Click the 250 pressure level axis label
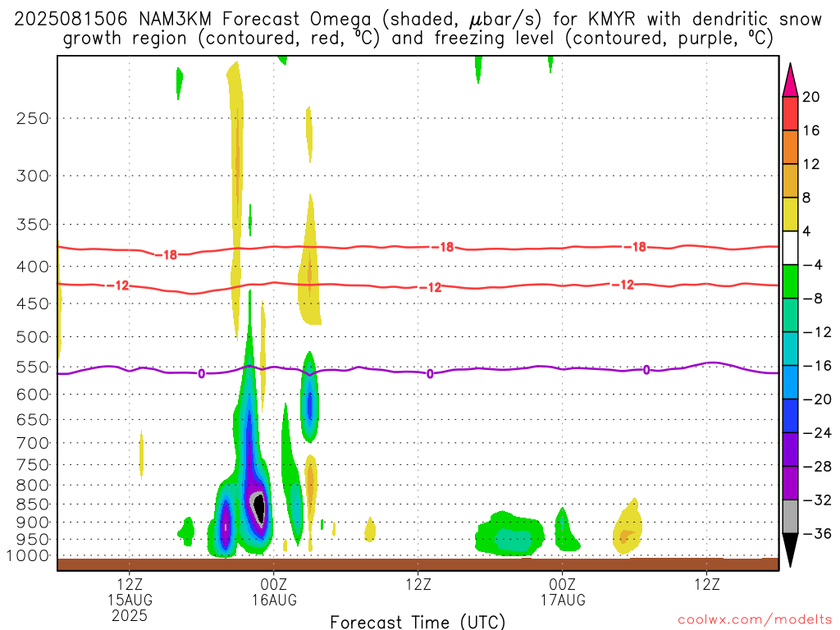The height and width of the screenshot is (630, 840). tap(33, 118)
